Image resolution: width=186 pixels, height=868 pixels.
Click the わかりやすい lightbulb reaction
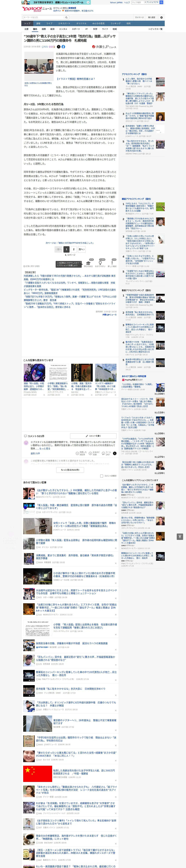tap(101, 263)
